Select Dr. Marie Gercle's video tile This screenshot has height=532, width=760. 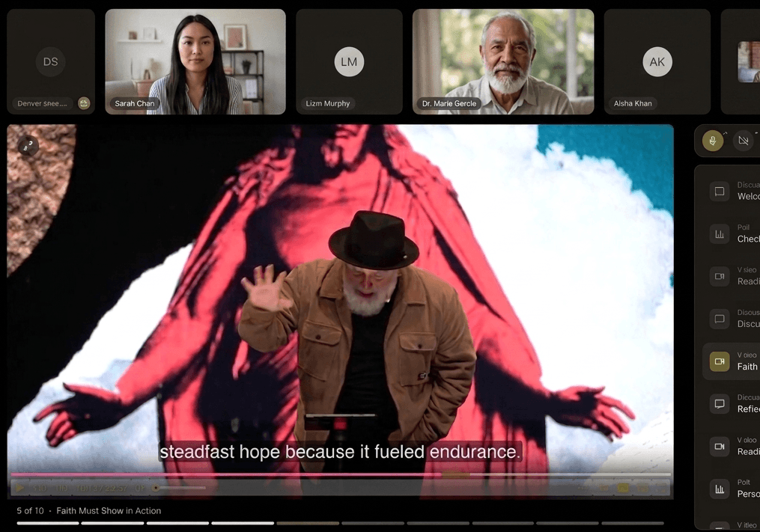[x=503, y=61]
